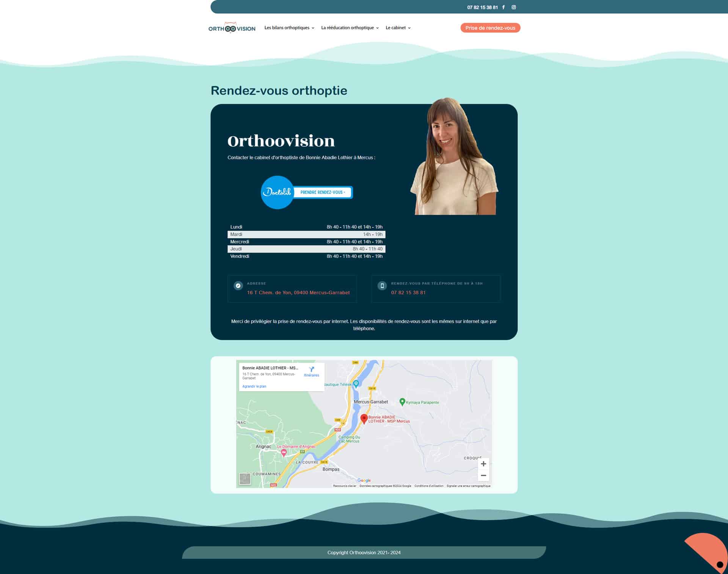This screenshot has height=574, width=728.
Task: Open the 16 T Chem. de Yon address link
Action: [x=298, y=293]
